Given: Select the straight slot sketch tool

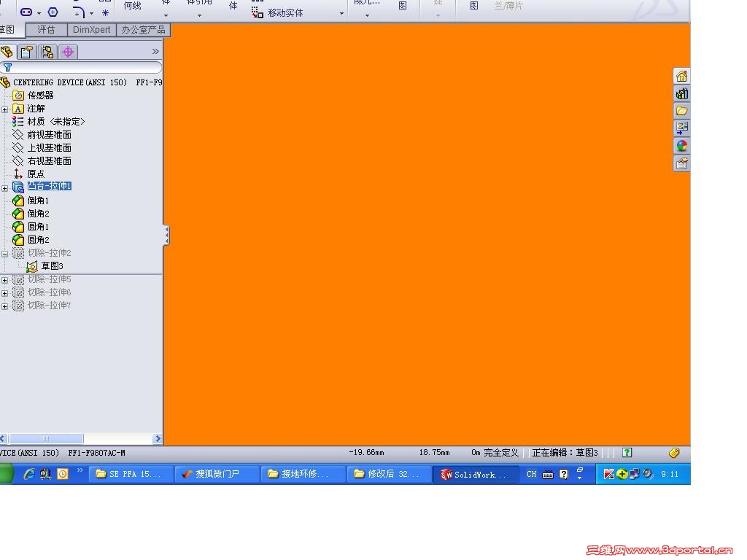Looking at the screenshot, I should coord(27,12).
